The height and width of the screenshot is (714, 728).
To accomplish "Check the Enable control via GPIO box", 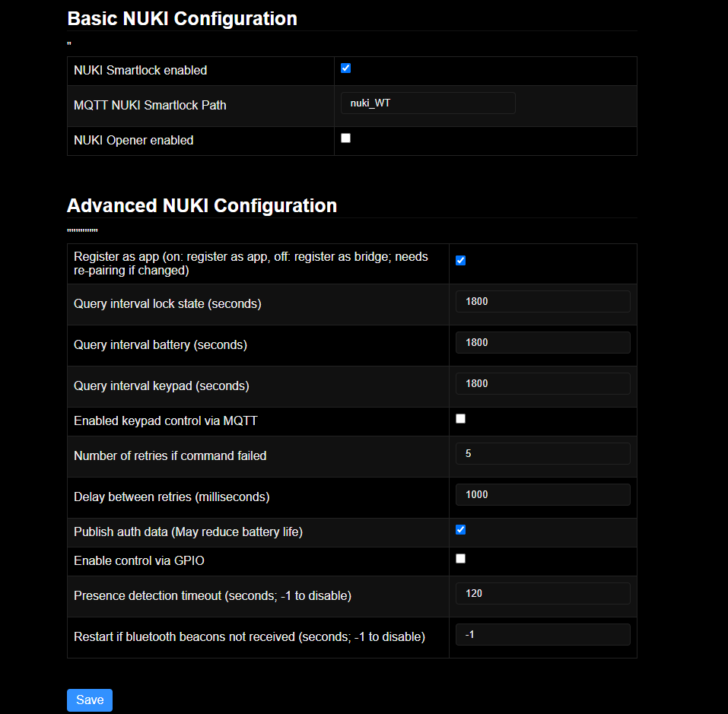I will (x=460, y=559).
